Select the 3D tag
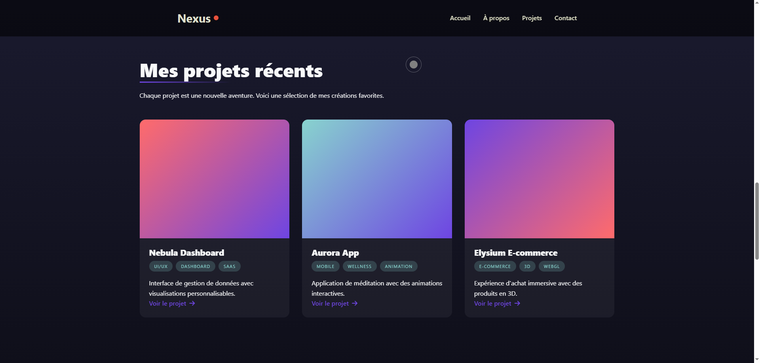Viewport: 760px width, 363px height. click(527, 266)
